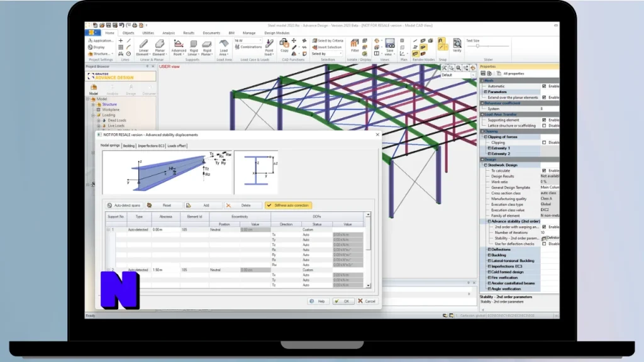The image size is (644, 362).
Task: Enable Use for deflection checks checkbox
Action: (x=544, y=244)
